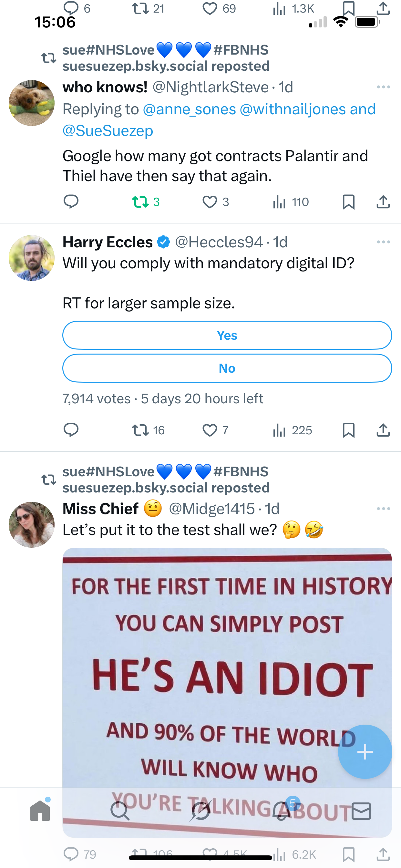This screenshot has height=868, width=401.
Task: Open the Notifications bell tab
Action: tap(281, 811)
